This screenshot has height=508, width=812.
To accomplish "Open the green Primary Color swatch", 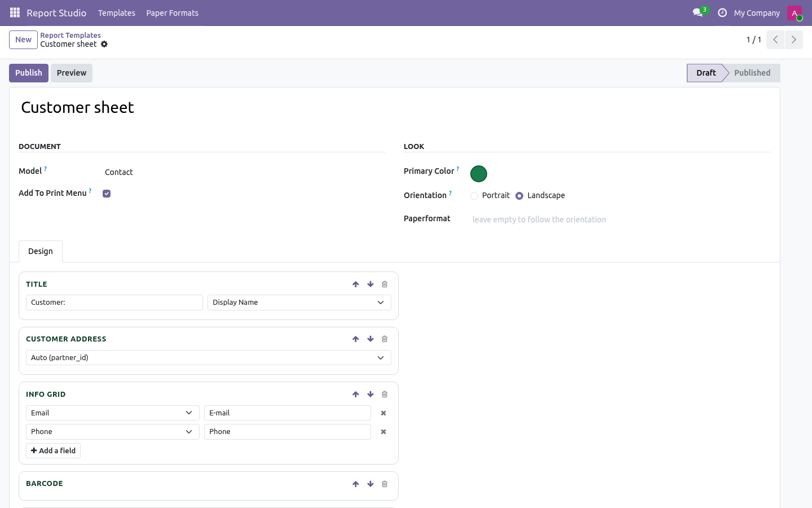I will click(479, 174).
